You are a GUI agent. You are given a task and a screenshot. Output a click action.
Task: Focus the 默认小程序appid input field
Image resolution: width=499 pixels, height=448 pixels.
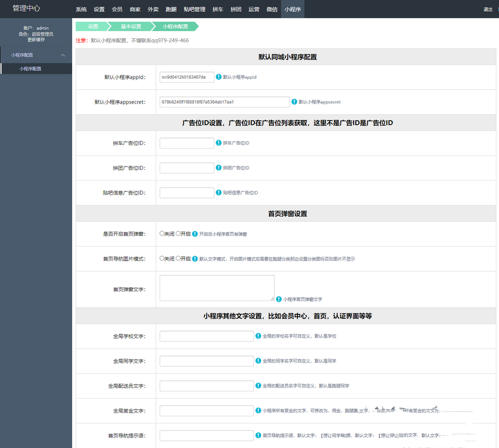[x=187, y=77]
